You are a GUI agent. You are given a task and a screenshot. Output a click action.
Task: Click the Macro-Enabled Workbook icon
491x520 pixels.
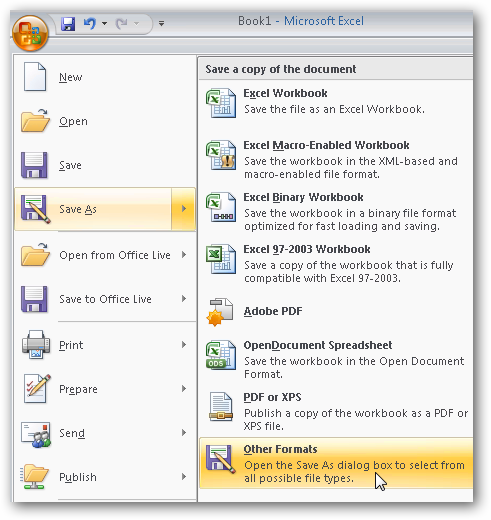(221, 155)
